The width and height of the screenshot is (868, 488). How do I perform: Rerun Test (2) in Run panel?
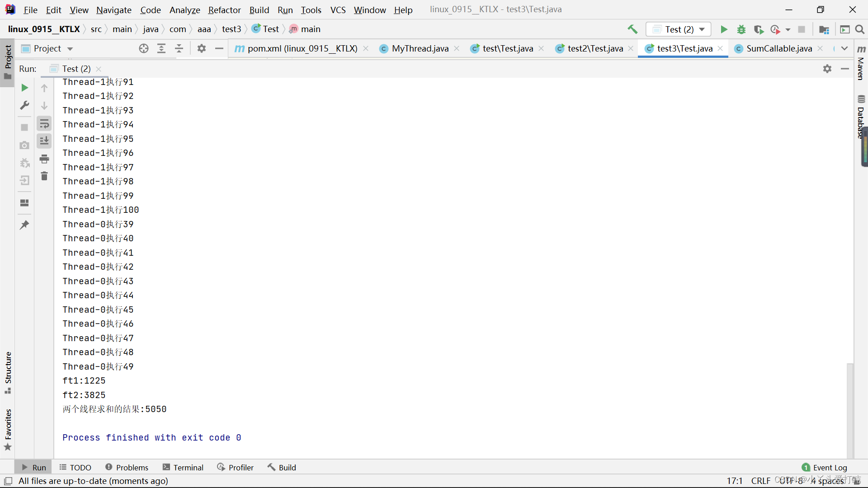point(24,88)
